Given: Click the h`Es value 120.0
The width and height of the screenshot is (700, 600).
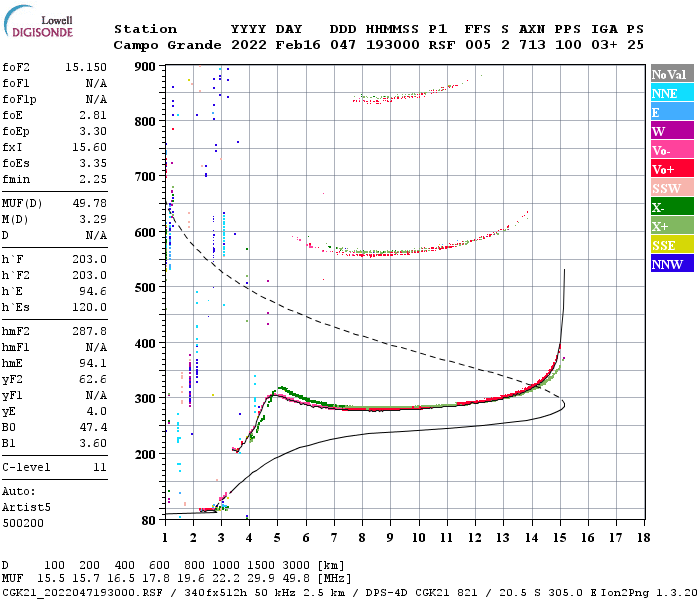Looking at the screenshot, I should click(89, 308).
